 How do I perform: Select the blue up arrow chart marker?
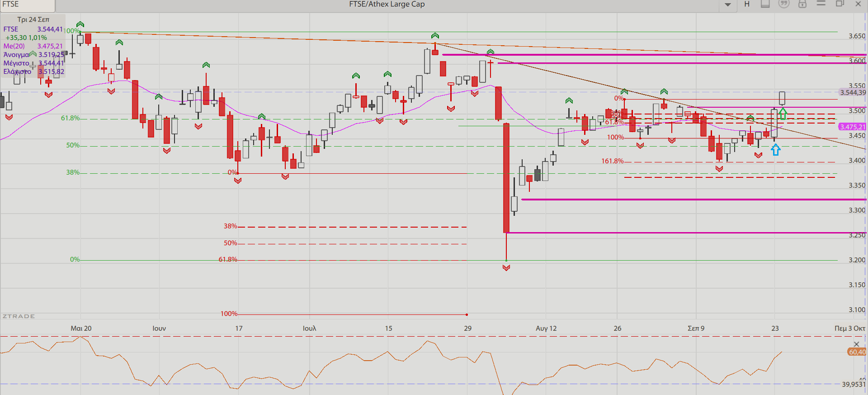[x=776, y=150]
